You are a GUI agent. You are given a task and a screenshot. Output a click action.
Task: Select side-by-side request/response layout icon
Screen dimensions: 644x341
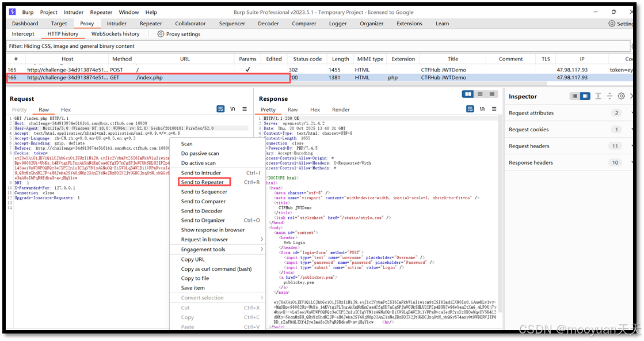click(468, 94)
